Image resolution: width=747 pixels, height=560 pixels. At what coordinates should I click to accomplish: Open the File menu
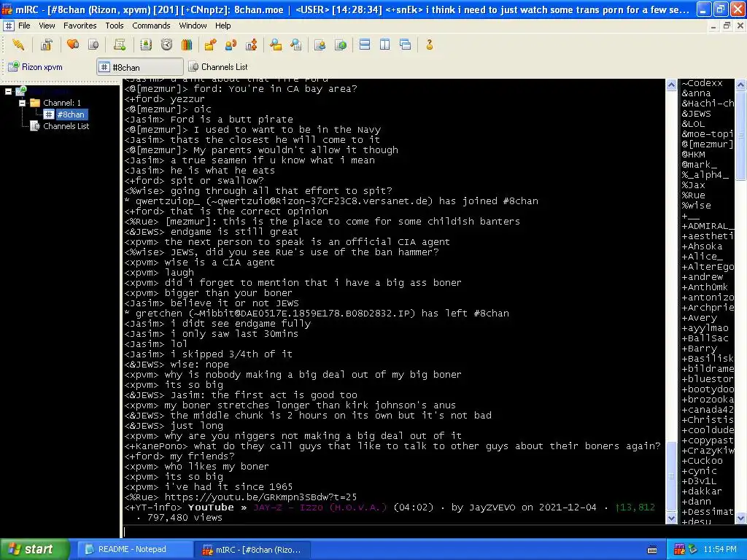click(24, 26)
